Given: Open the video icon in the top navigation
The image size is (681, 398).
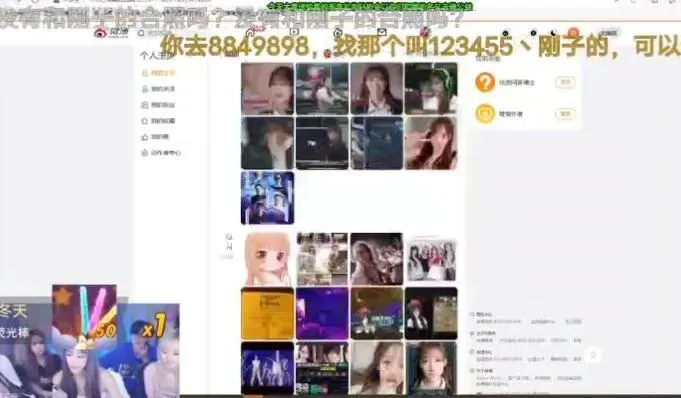Looking at the screenshot, I should (x=294, y=32).
